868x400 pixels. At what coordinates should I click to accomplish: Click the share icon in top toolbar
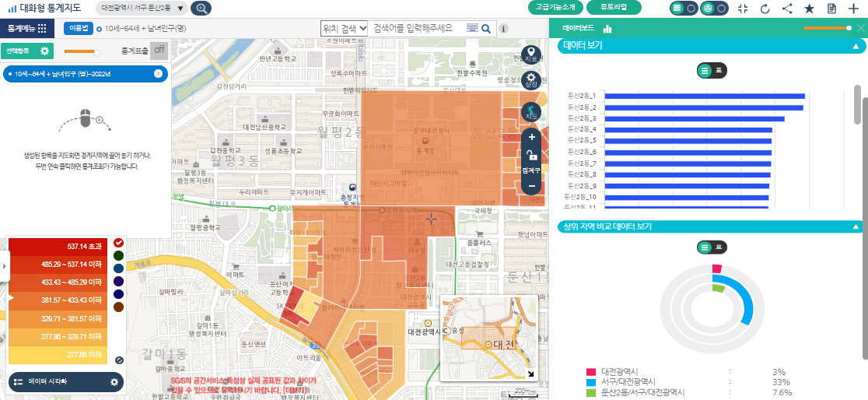(787, 9)
